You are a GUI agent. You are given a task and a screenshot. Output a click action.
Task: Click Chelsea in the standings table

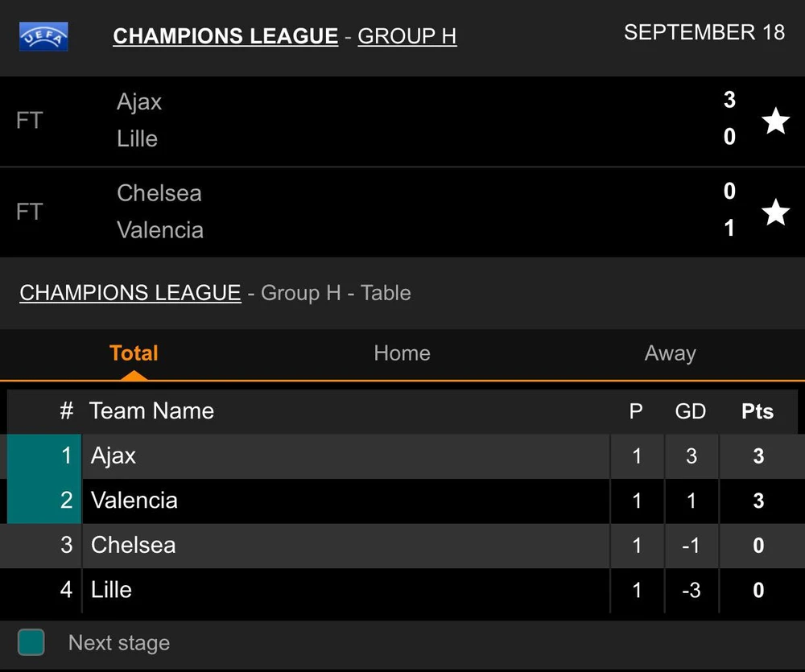[133, 546]
